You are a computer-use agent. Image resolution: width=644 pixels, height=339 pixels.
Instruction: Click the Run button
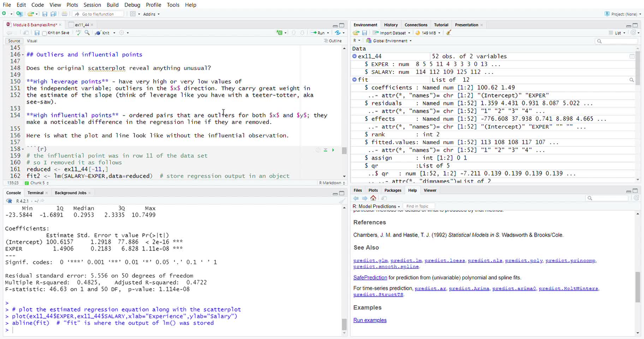tap(318, 33)
